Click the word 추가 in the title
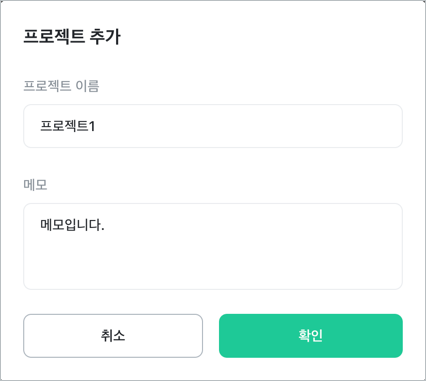The height and width of the screenshot is (381, 426). pos(105,36)
